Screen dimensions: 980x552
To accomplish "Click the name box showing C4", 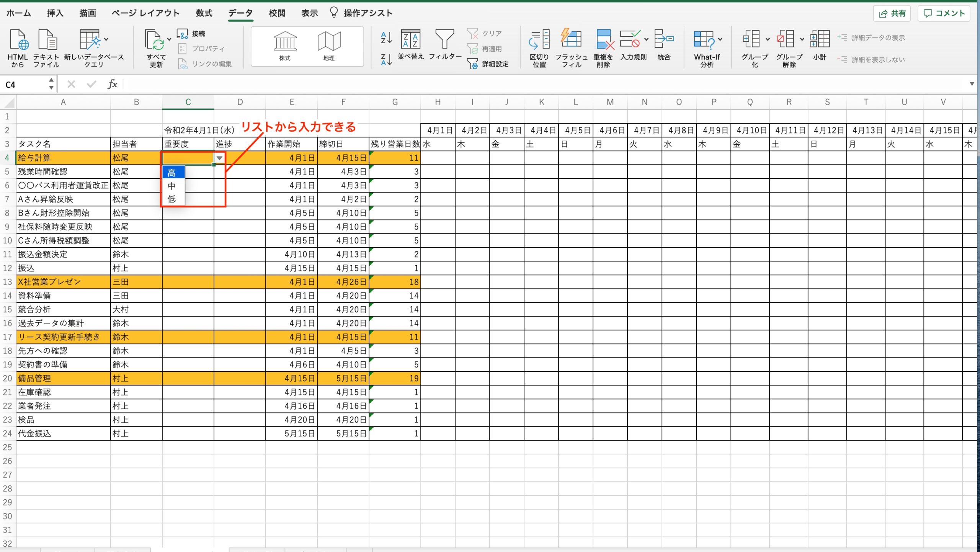I will [24, 85].
